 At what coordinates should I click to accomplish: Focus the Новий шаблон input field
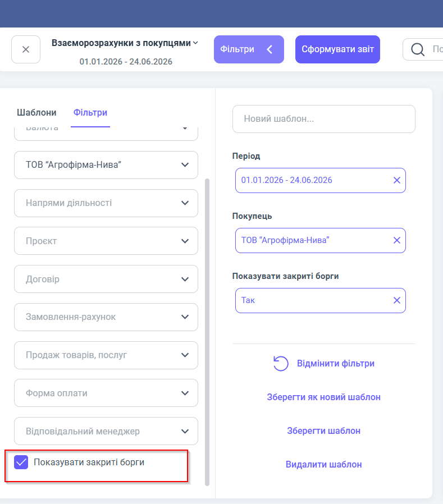tap(324, 119)
